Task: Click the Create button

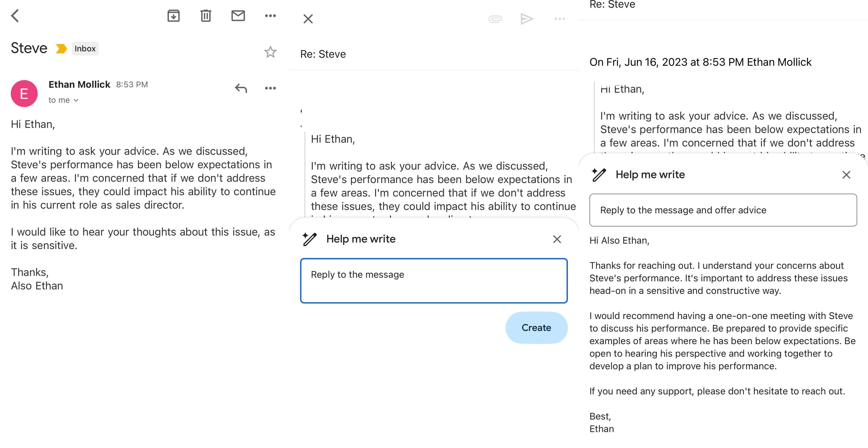Action: click(536, 327)
